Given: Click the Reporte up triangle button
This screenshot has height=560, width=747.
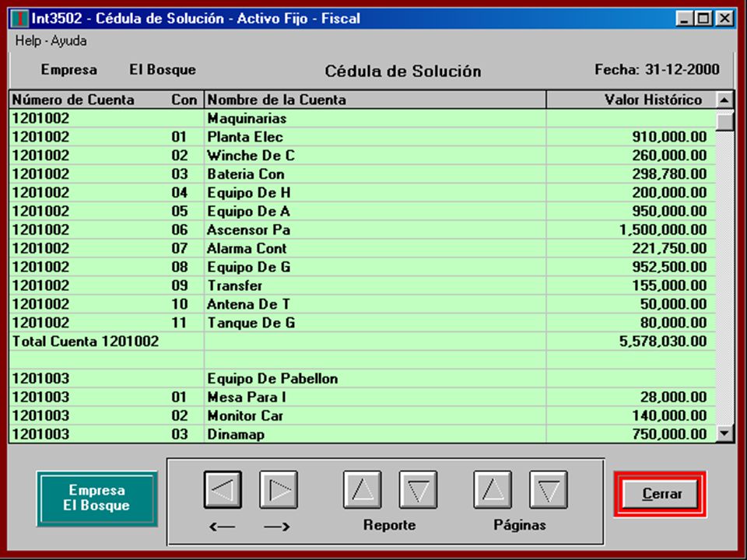Looking at the screenshot, I should click(x=363, y=489).
